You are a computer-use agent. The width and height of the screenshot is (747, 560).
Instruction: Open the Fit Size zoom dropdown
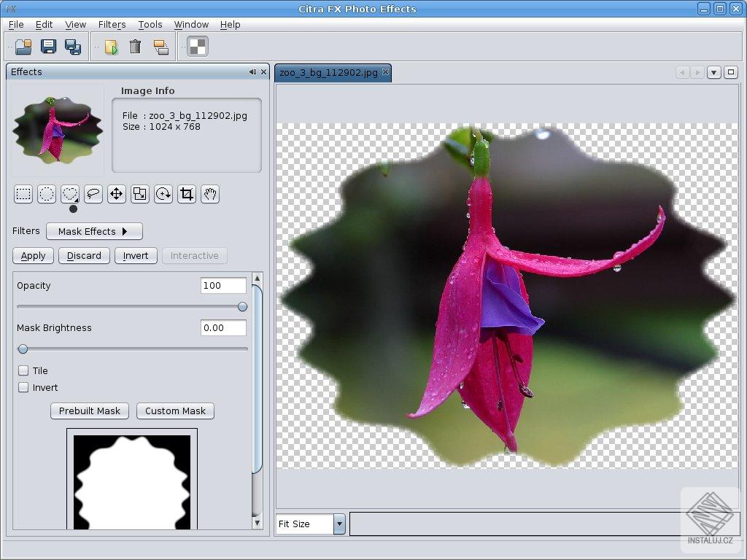coord(338,524)
